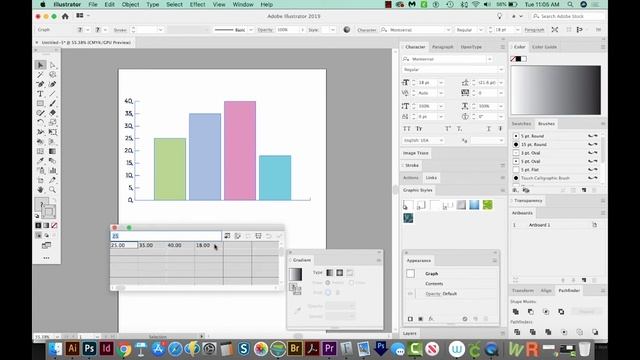Switch to Color Guide tab
This screenshot has height=360, width=640.
[544, 47]
